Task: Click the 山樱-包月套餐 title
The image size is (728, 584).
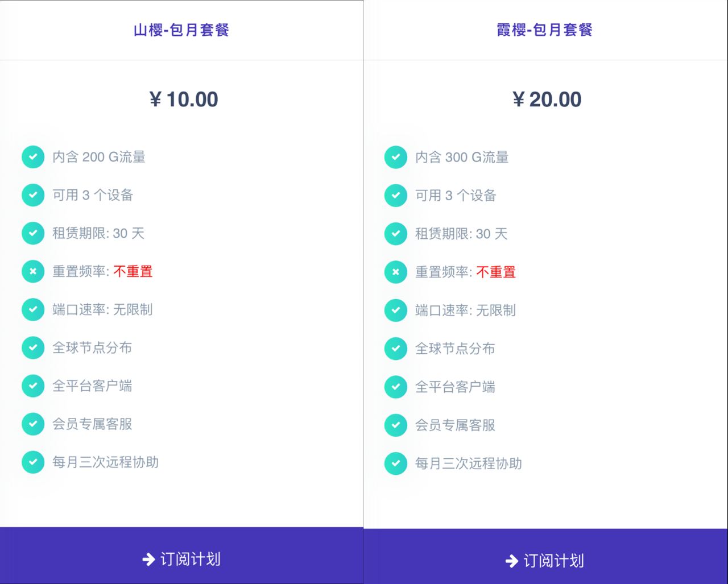Action: tap(181, 30)
